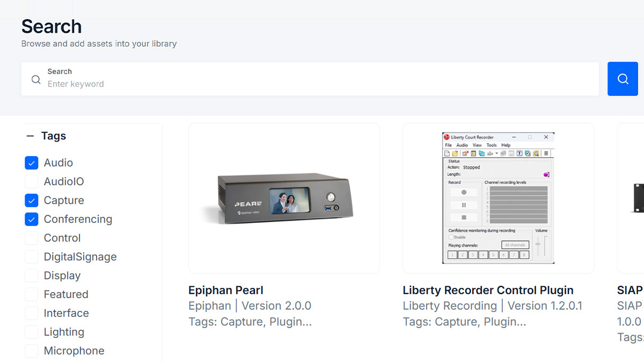Check the Control tag checkbox
The image size is (644, 362).
point(32,238)
